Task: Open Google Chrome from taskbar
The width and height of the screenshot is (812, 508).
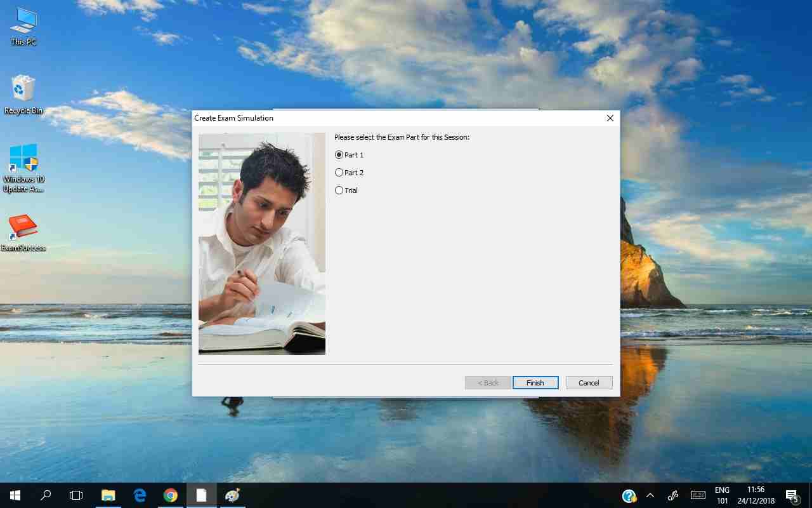Action: pyautogui.click(x=170, y=495)
